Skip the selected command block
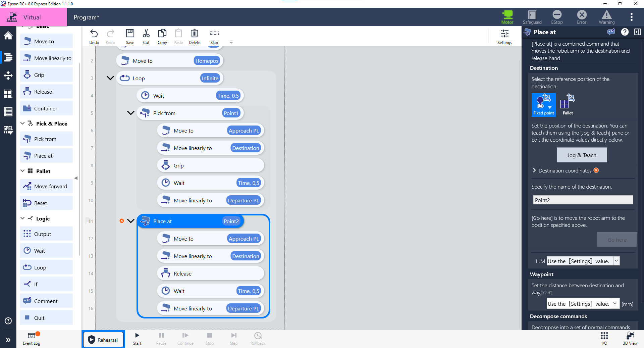This screenshot has height=348, width=644. 214,37
